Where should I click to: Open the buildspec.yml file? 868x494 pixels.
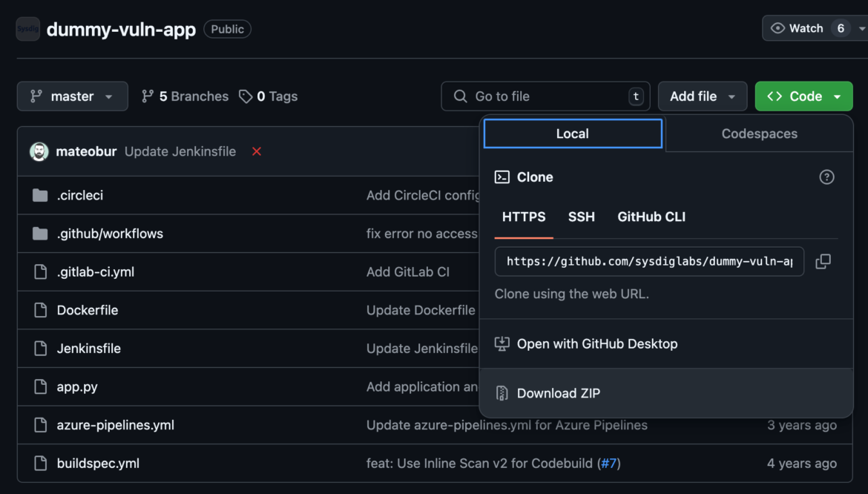click(x=98, y=463)
